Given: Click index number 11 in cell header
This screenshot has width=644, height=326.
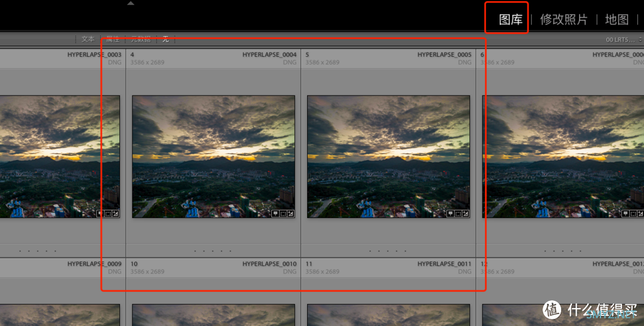Looking at the screenshot, I should point(309,264).
